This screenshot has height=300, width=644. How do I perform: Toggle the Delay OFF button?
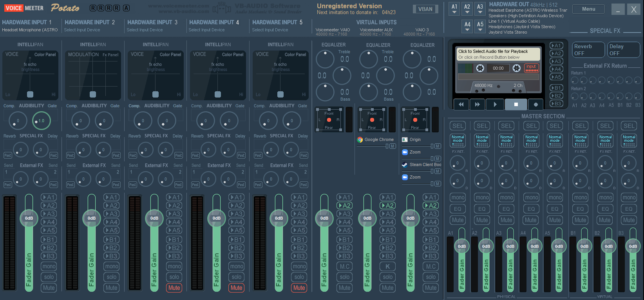(623, 50)
